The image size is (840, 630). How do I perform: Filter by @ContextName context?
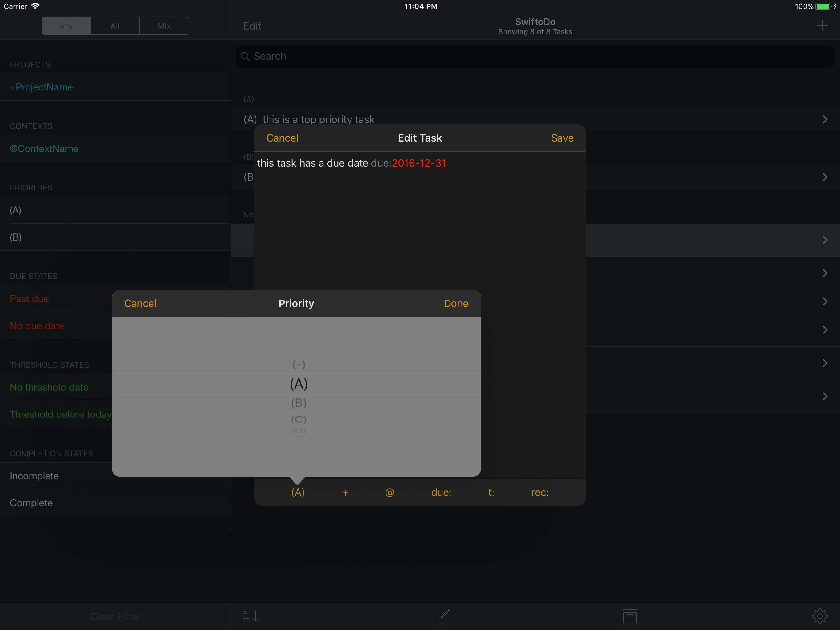(115, 149)
